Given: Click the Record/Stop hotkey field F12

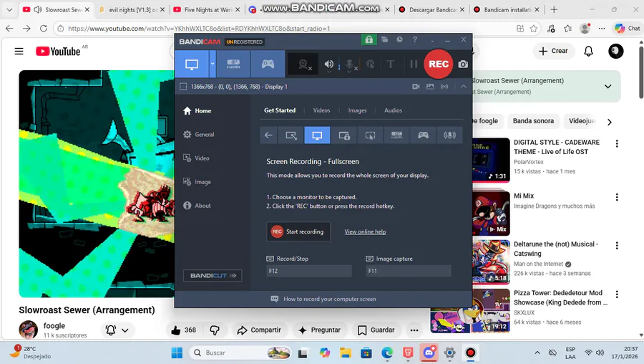Looking at the screenshot, I should [x=309, y=271].
